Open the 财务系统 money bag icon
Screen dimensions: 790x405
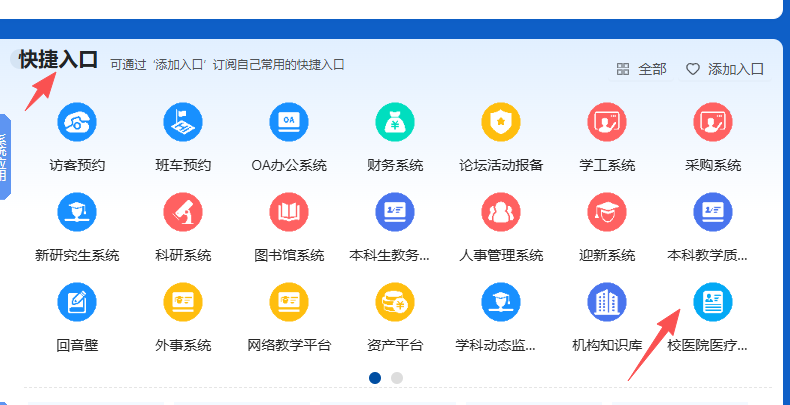pos(395,122)
